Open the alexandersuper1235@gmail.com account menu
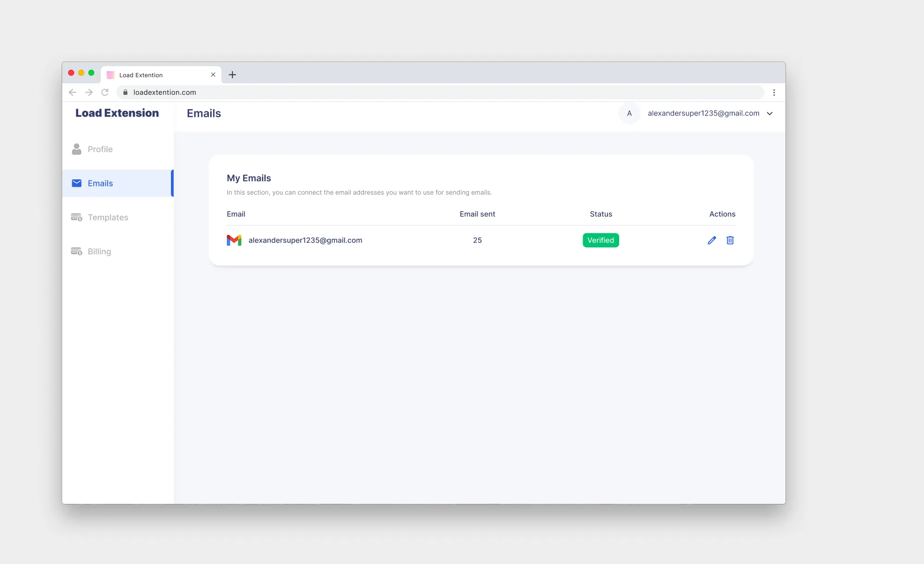This screenshot has height=564, width=924. 703,113
